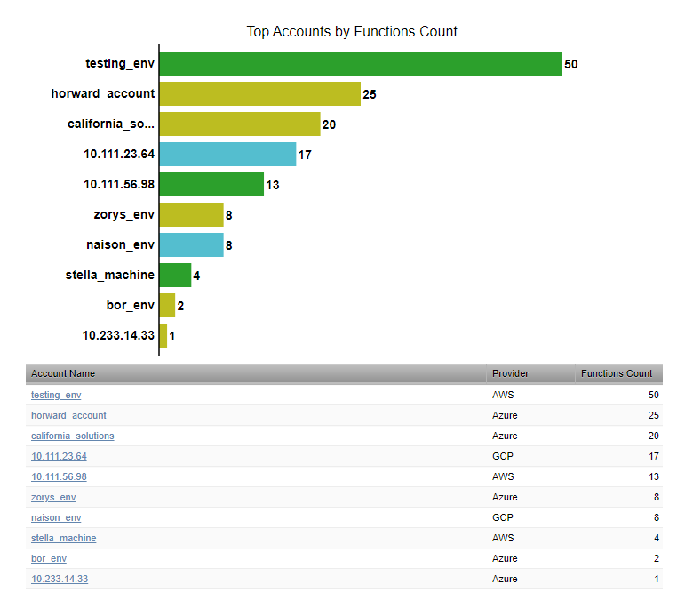The image size is (693, 616).
Task: Click the bor_env chart axis label
Action: tap(131, 305)
